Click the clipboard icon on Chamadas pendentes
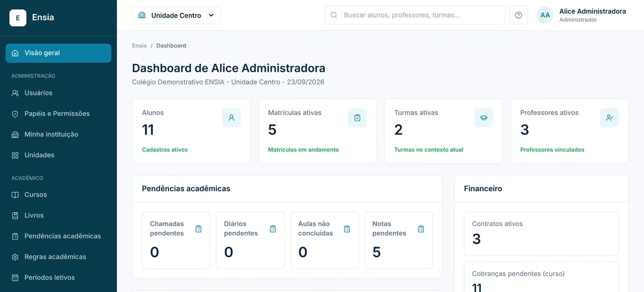The height and width of the screenshot is (292, 644). click(199, 229)
